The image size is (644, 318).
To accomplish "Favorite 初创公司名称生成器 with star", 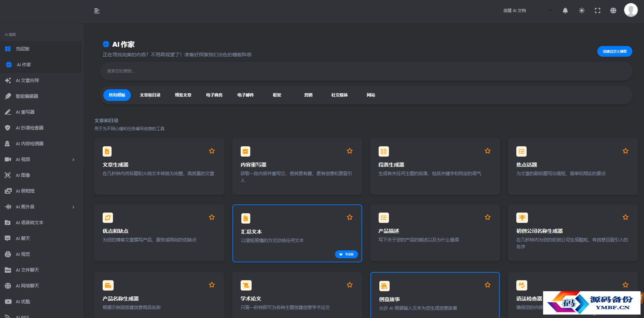I will pos(625,217).
